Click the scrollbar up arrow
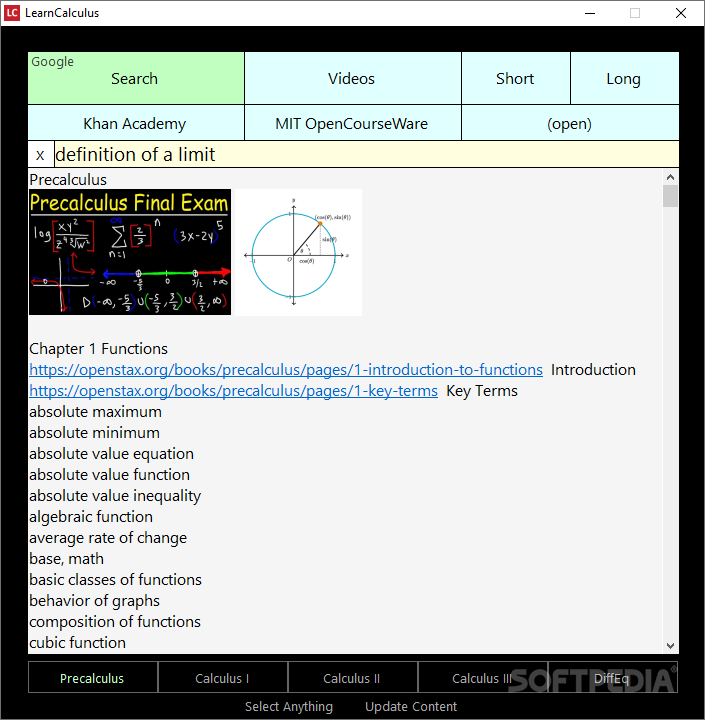Viewport: 705px width, 720px height. tap(671, 177)
